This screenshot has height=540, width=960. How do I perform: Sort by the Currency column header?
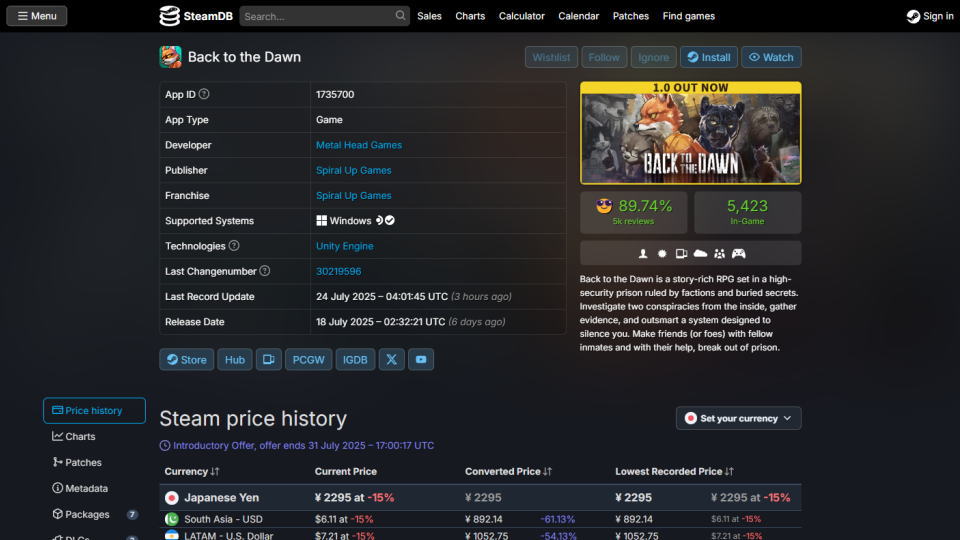point(192,471)
